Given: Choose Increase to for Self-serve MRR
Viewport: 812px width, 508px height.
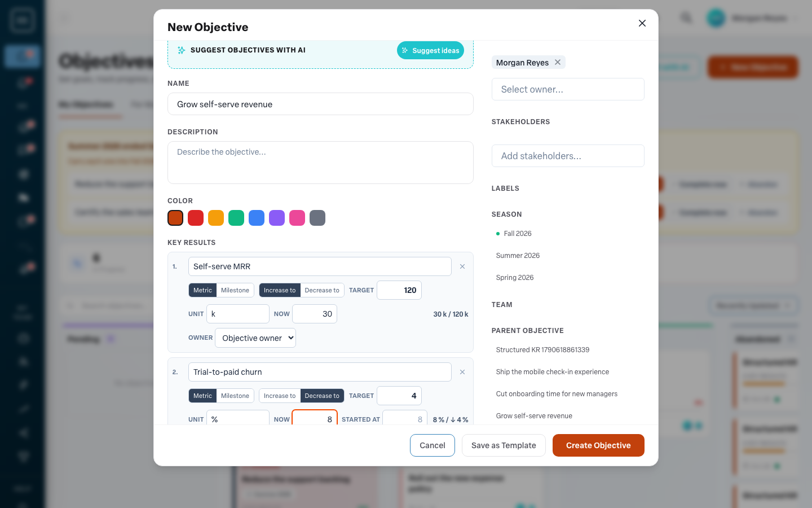Looking at the screenshot, I should point(280,290).
